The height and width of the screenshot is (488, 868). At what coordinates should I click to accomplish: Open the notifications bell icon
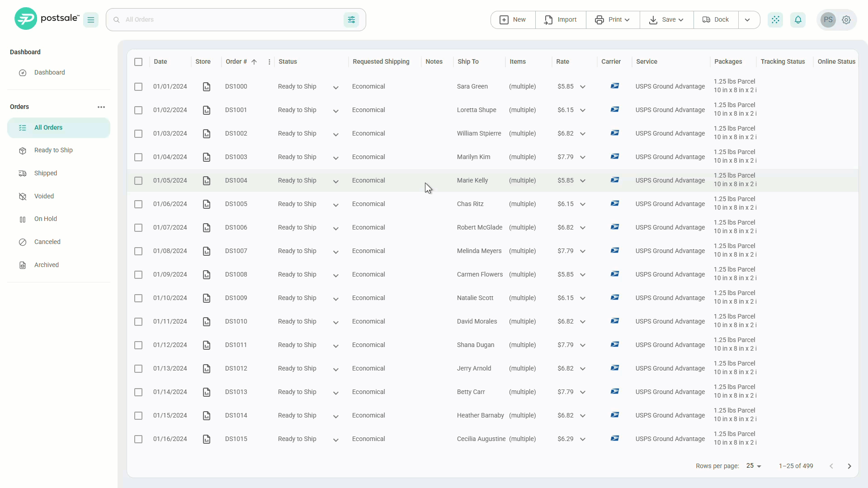pos(798,20)
